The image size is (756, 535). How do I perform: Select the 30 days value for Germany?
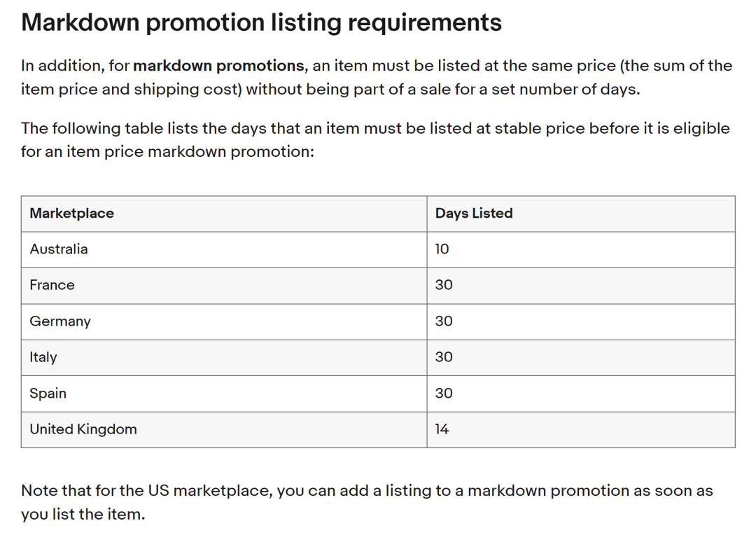click(x=444, y=321)
